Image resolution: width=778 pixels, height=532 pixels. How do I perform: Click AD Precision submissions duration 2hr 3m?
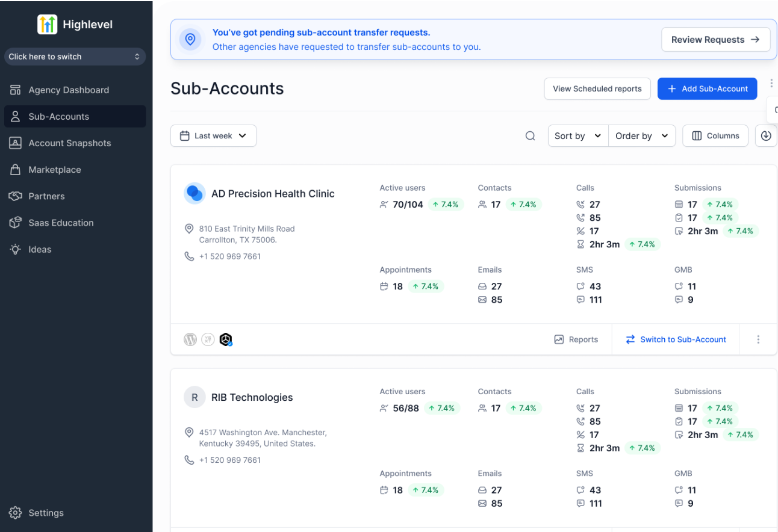703,231
